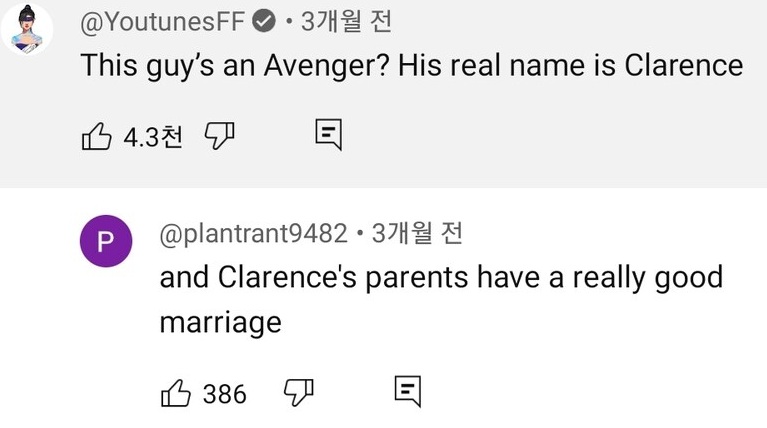Visit the @plantrant9482 channel username
The height and width of the screenshot is (428, 767).
tap(253, 234)
